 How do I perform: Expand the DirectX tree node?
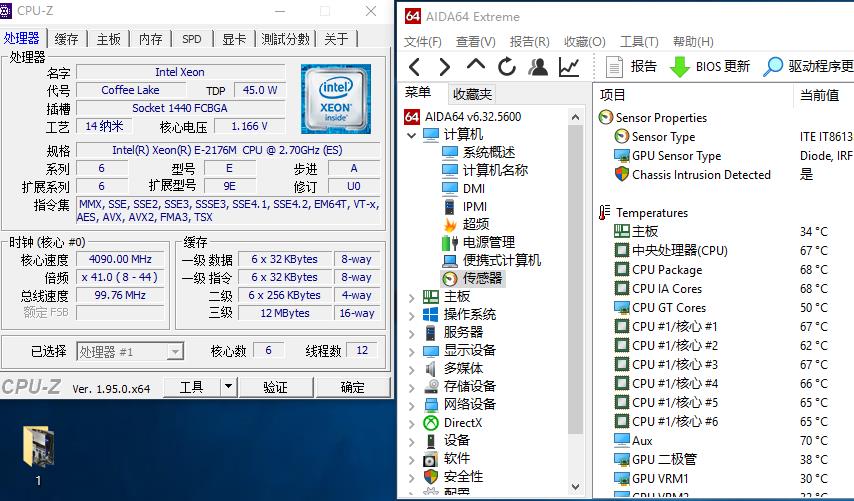(412, 423)
